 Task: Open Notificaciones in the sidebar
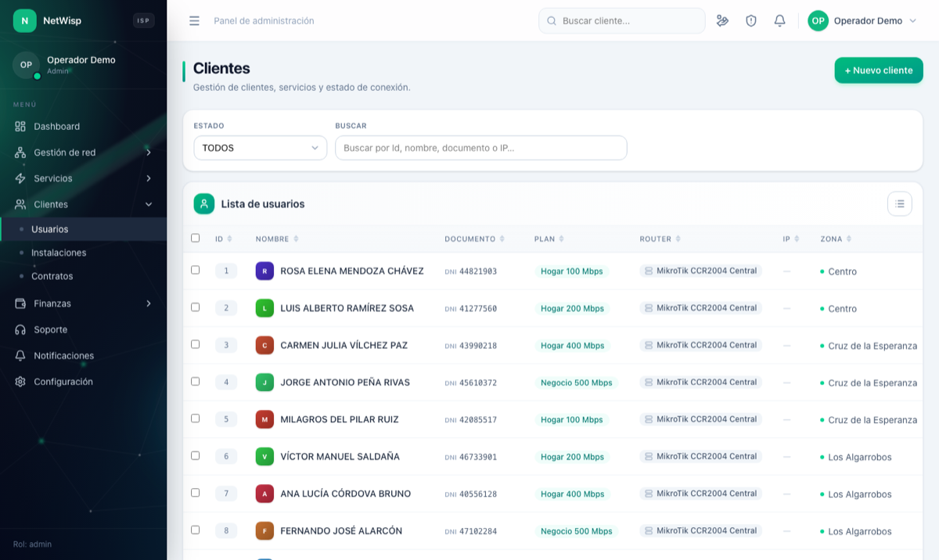[83, 356]
